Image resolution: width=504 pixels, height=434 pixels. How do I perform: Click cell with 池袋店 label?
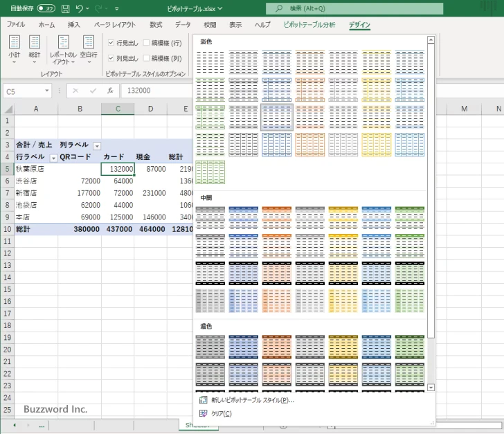click(36, 205)
